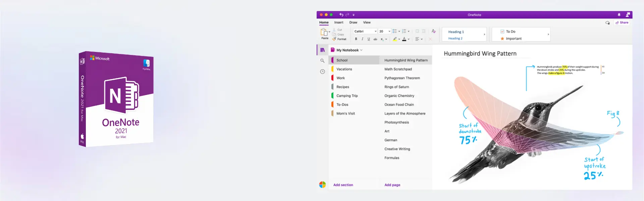Click the Redo arrow in title bar
This screenshot has width=644, height=201.
347,15
